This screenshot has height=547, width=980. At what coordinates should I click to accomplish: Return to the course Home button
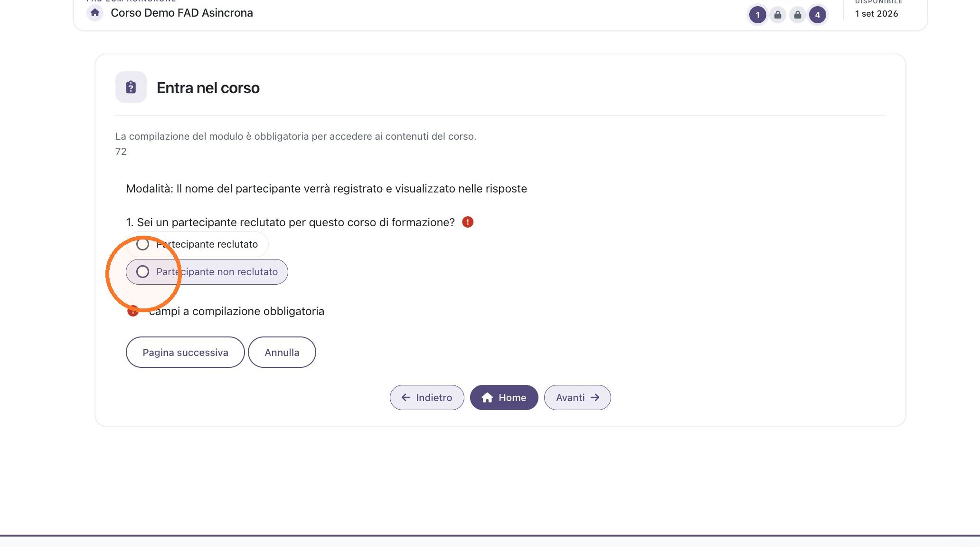click(x=504, y=397)
